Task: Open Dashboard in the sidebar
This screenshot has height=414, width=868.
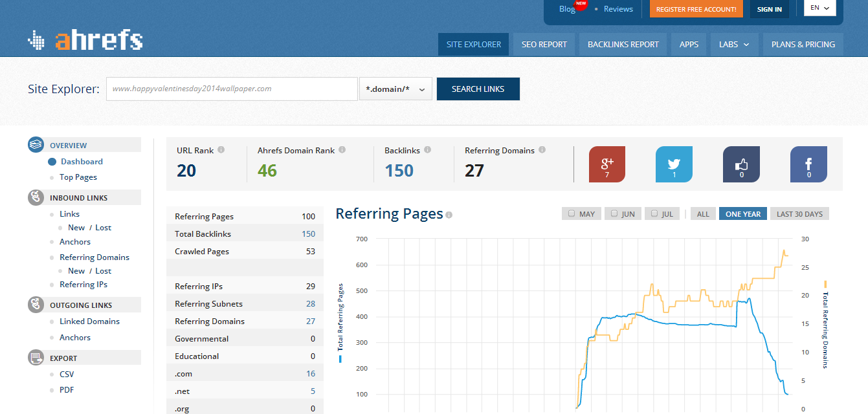Action: (x=82, y=162)
